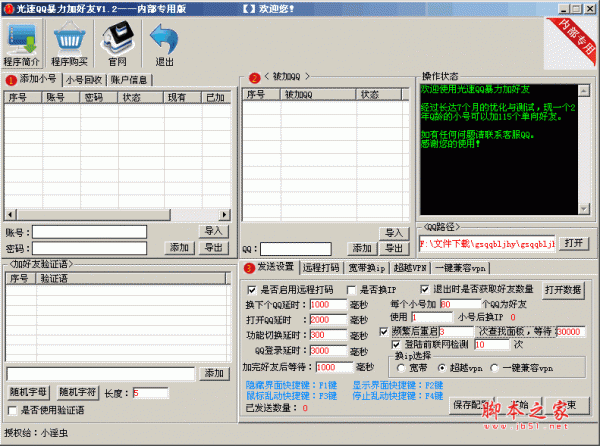Click the 随机字母 button
This screenshot has width=600, height=446.
[x=28, y=392]
